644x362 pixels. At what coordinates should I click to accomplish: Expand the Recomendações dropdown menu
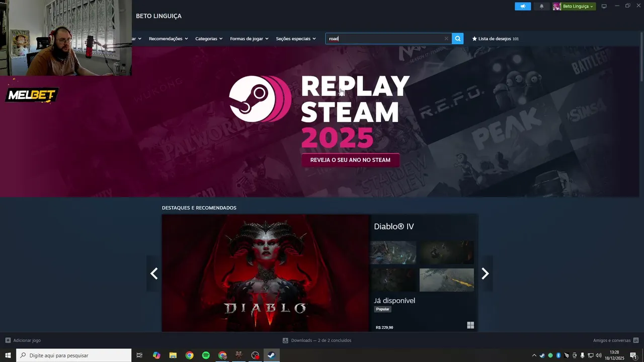(168, 39)
